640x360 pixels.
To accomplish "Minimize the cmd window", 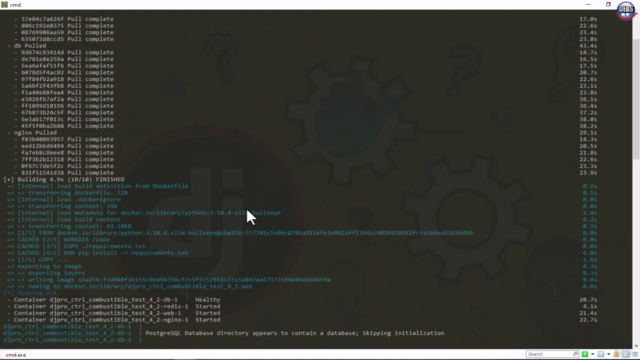I will click(x=588, y=4).
